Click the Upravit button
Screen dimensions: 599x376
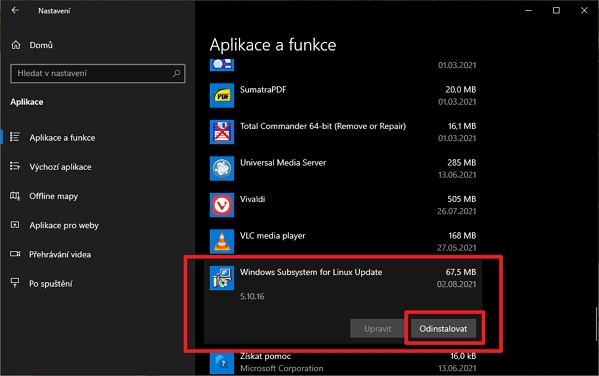click(377, 329)
